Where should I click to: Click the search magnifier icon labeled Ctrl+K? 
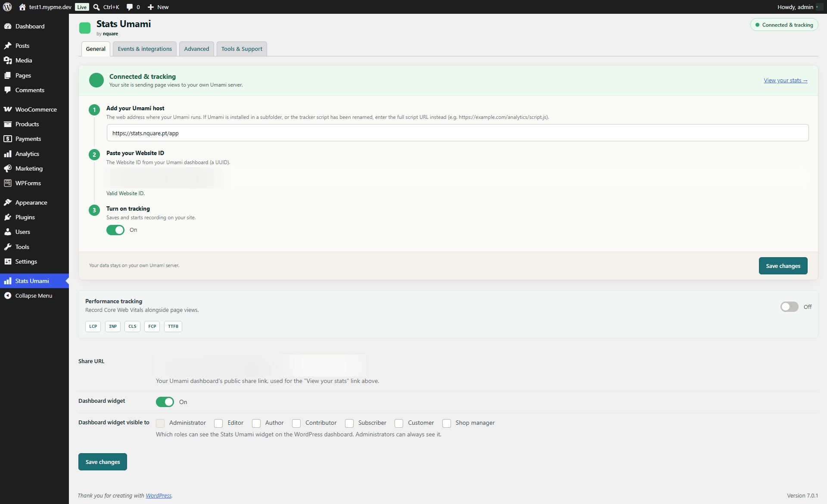point(96,7)
